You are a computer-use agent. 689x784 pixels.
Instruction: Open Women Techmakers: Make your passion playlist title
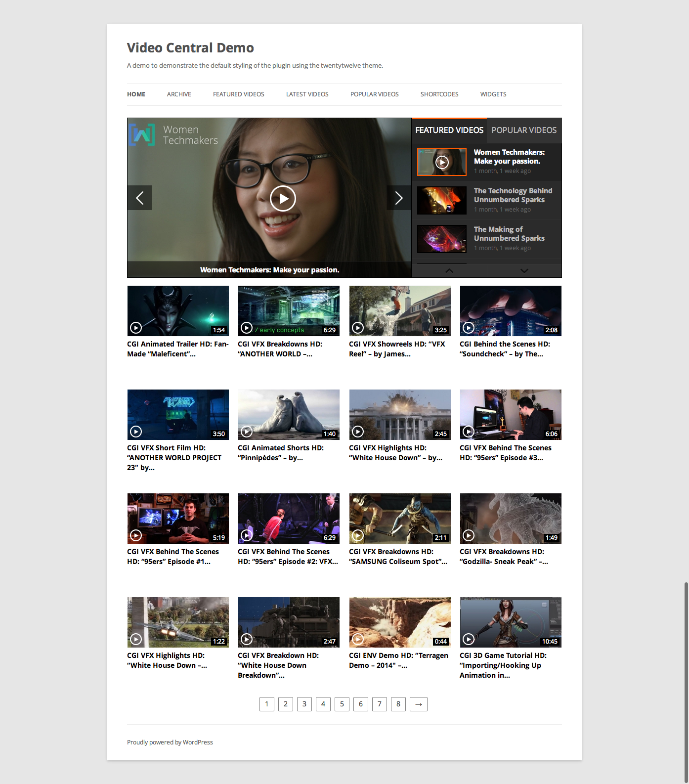(x=509, y=157)
